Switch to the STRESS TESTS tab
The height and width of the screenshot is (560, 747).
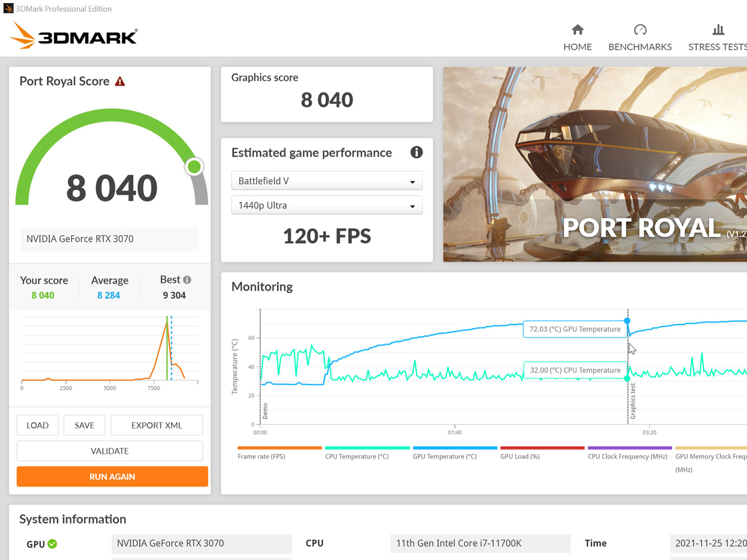coord(718,47)
